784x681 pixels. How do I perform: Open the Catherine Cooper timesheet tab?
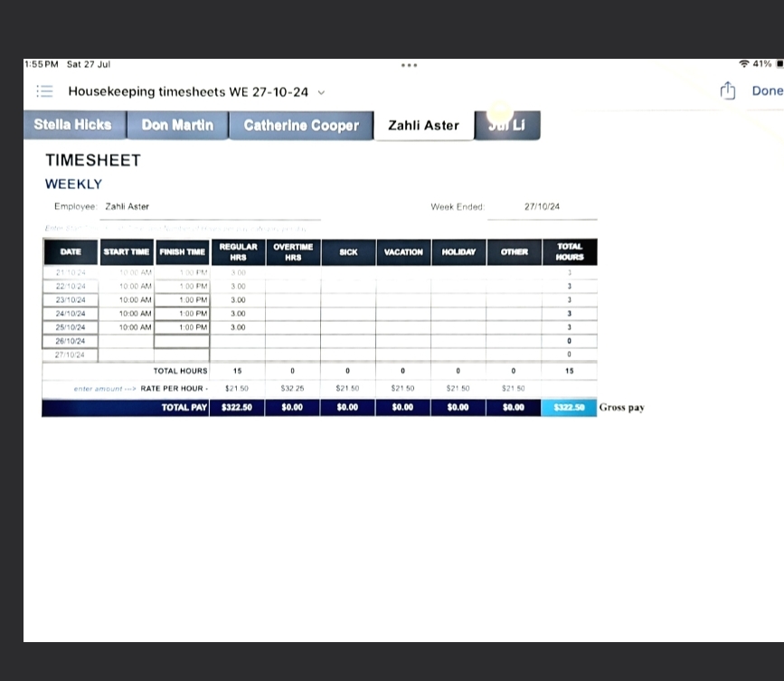pos(301,125)
